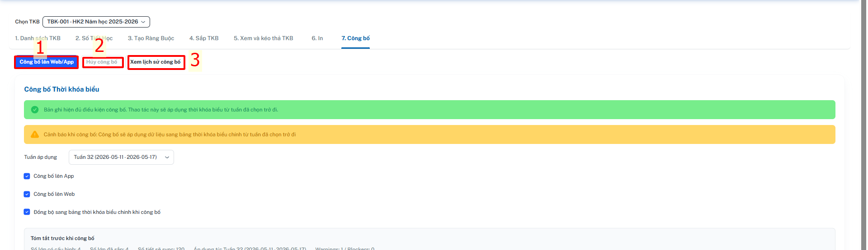The image size is (868, 250).
Task: Toggle Công bố lên Web checkbox
Action: [27, 194]
